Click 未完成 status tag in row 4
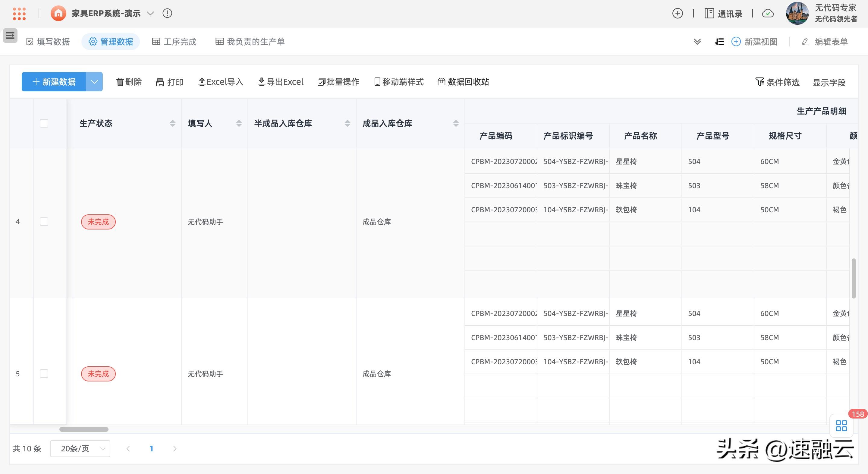The width and height of the screenshot is (868, 474). pyautogui.click(x=98, y=222)
